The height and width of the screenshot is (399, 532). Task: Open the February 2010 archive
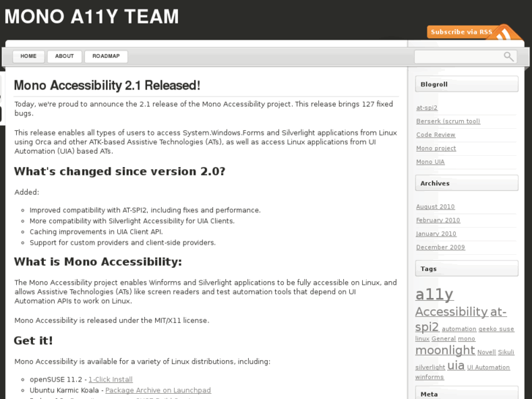coord(438,220)
